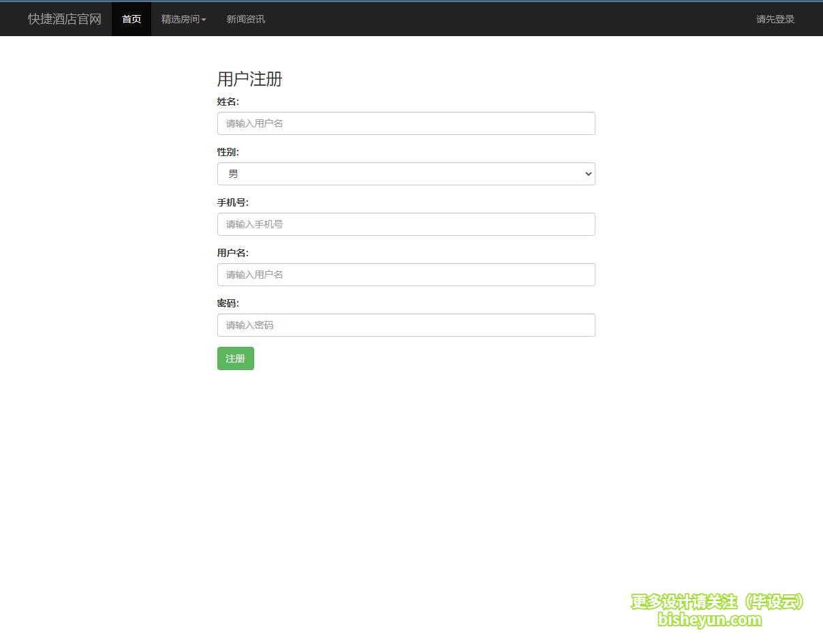Open the 快捷酒店官网 brand link
This screenshot has width=823, height=644.
coord(65,19)
